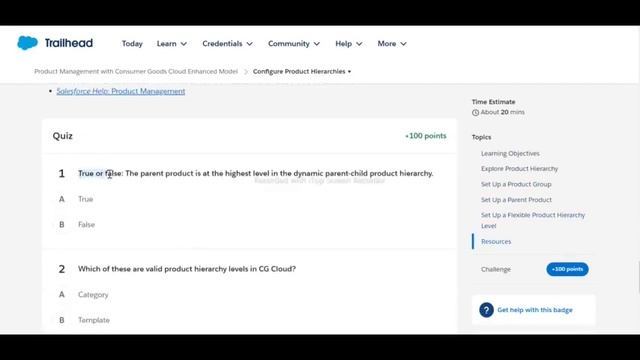Jump to Learning Objectives topic
Image resolution: width=640 pixels, height=360 pixels.
point(510,153)
